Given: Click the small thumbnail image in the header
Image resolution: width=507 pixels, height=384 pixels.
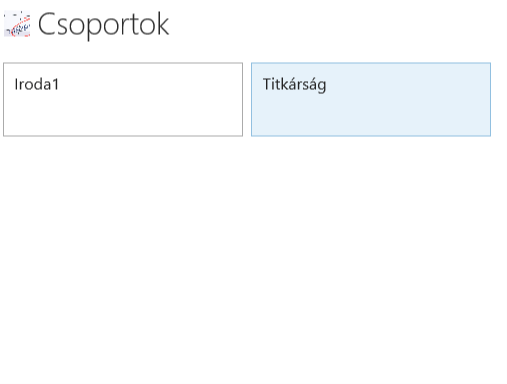Looking at the screenshot, I should pos(17,24).
